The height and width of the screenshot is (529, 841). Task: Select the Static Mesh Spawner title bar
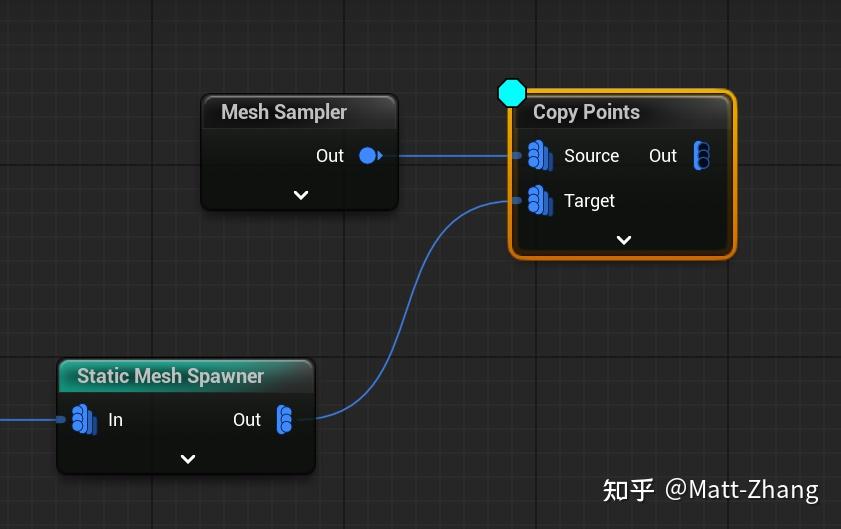[186, 376]
